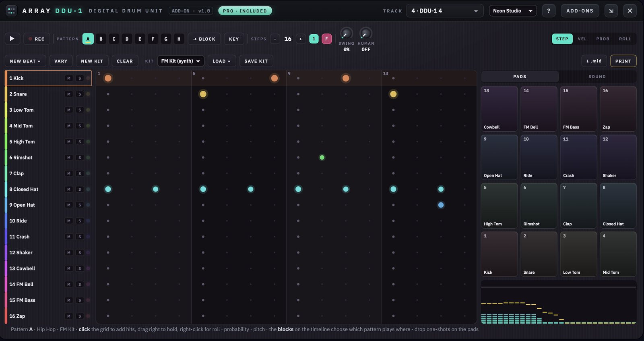Click the ADD-ONS button

[580, 11]
